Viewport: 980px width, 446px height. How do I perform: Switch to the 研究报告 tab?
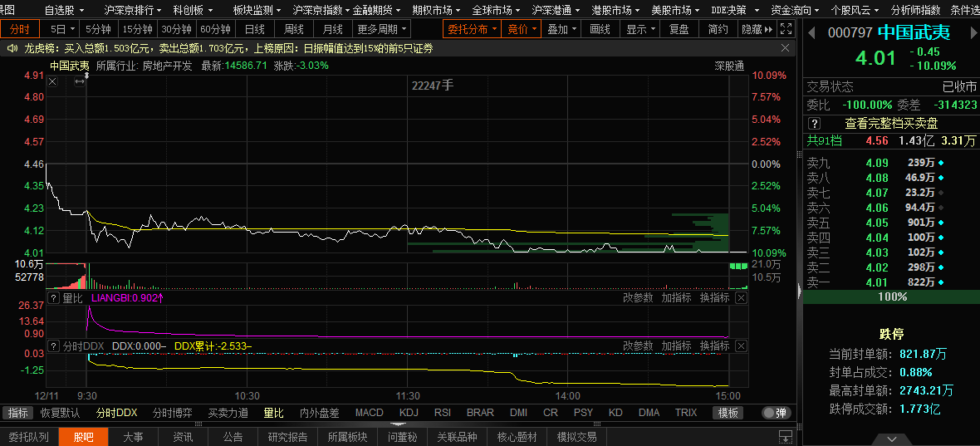pos(287,437)
